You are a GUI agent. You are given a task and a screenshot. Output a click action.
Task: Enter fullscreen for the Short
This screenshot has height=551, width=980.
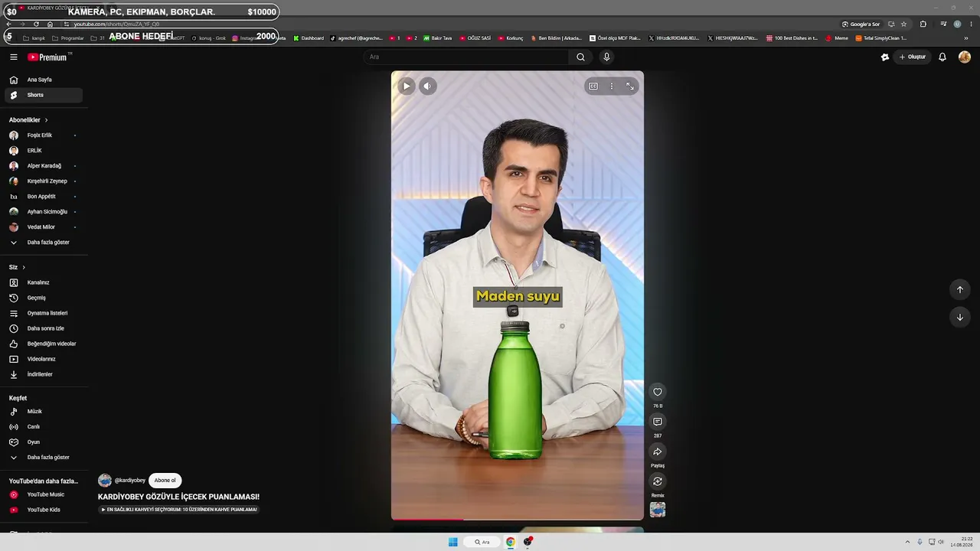coord(630,86)
